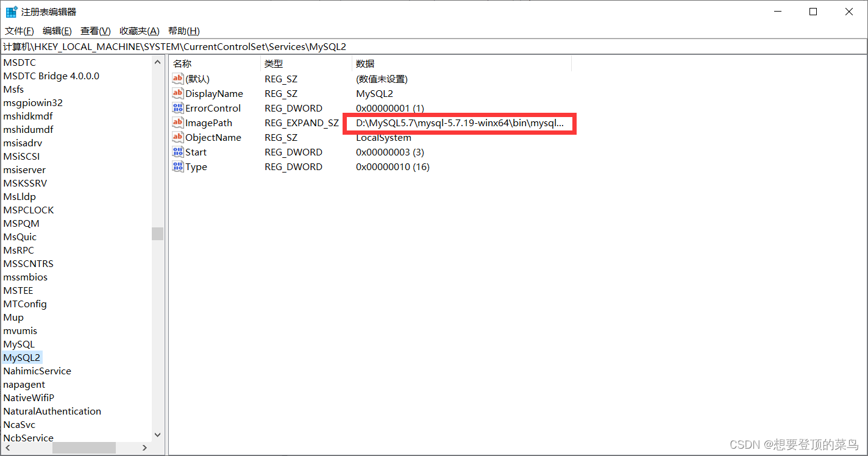
Task: Open the 文件(F) menu
Action: coord(20,31)
